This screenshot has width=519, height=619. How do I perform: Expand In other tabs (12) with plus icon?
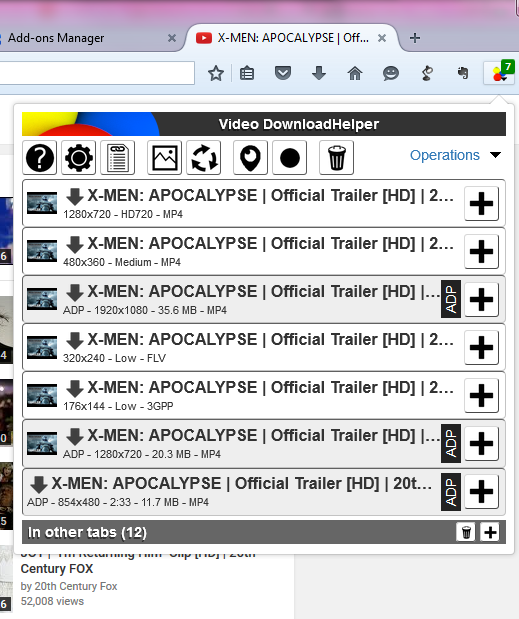click(x=490, y=532)
